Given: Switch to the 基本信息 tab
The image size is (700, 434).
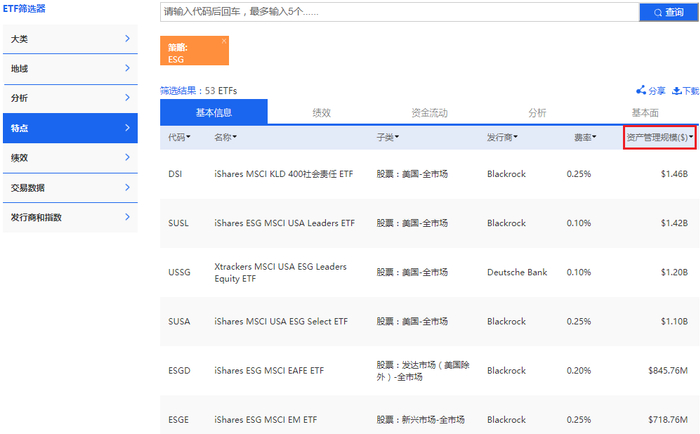Looking at the screenshot, I should click(x=214, y=112).
